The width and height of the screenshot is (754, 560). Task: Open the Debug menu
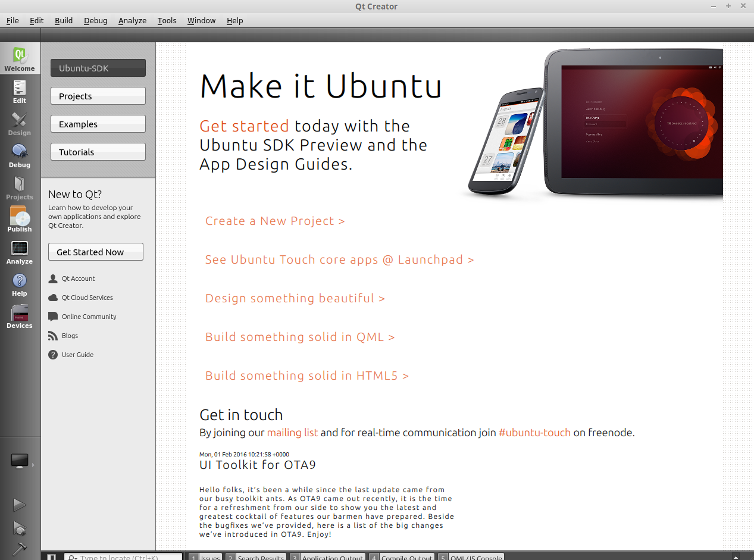[96, 20]
